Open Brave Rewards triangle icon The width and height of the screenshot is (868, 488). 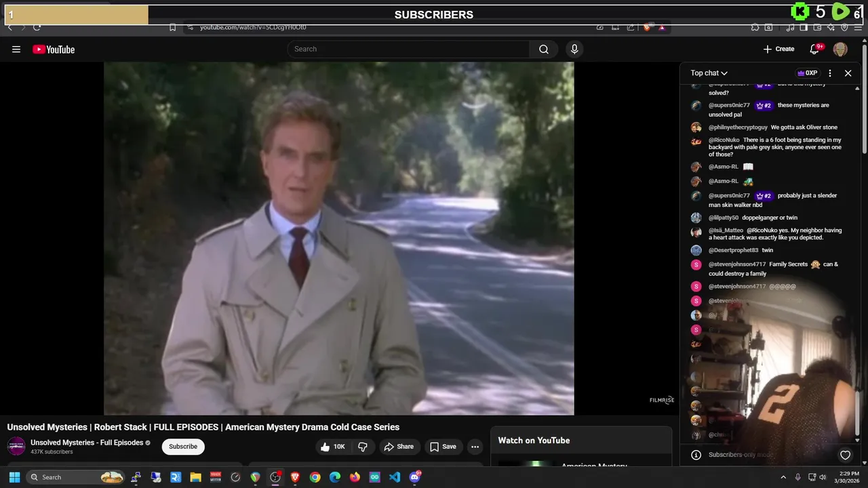tap(662, 27)
